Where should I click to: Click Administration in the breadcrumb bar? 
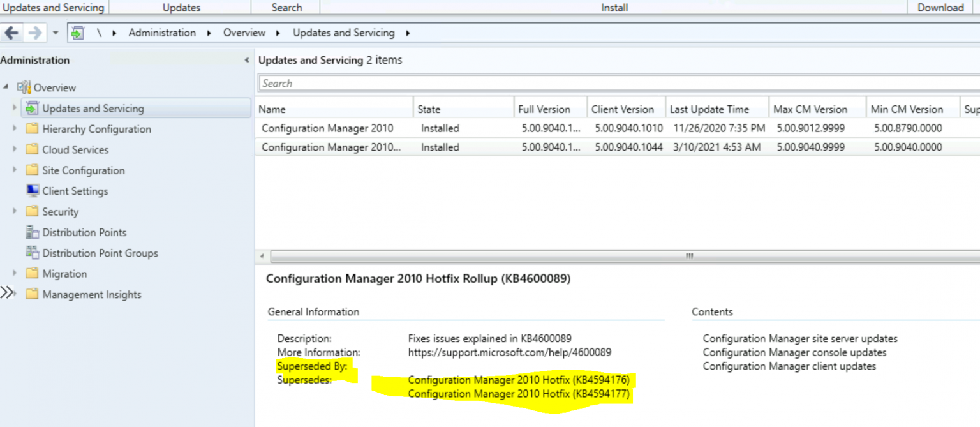(x=162, y=32)
